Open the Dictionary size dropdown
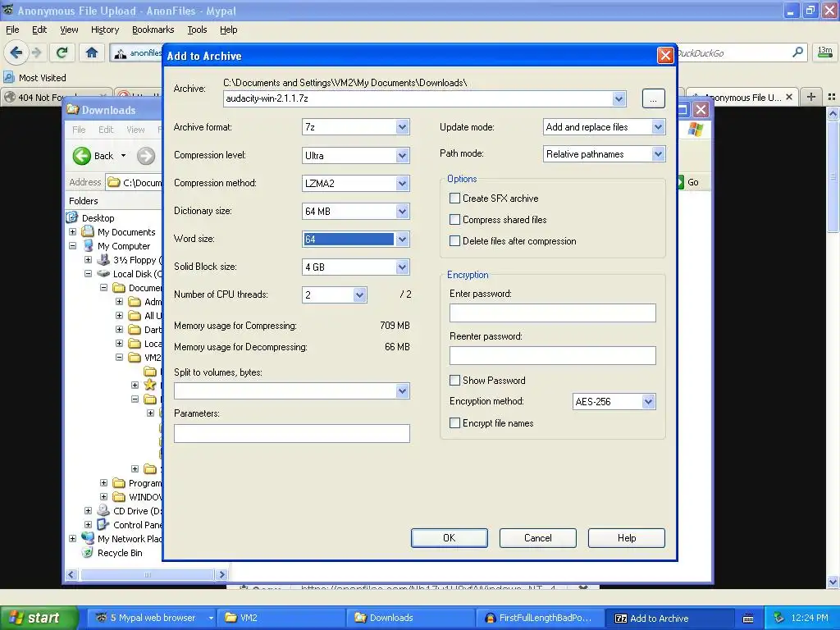This screenshot has width=840, height=630. tap(402, 211)
